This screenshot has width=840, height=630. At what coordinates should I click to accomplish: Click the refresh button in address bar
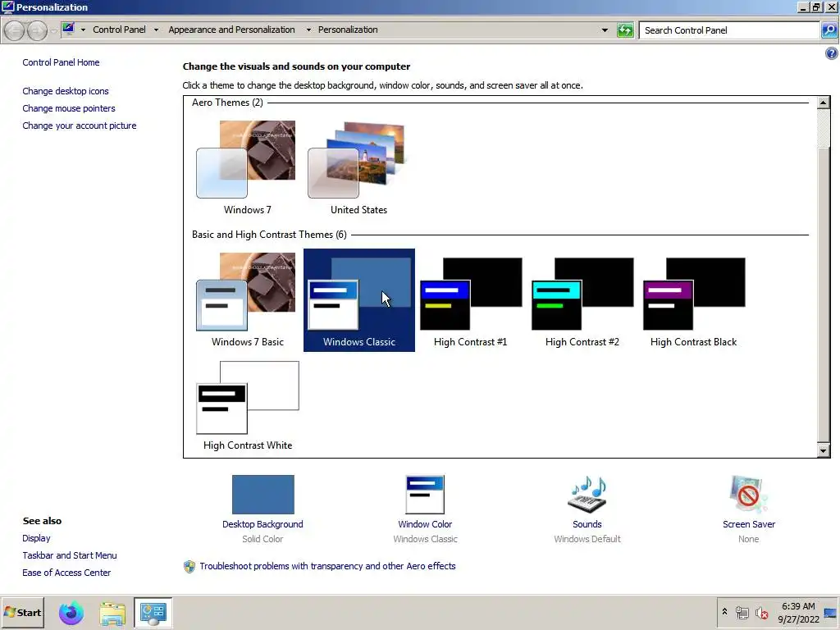pyautogui.click(x=625, y=30)
